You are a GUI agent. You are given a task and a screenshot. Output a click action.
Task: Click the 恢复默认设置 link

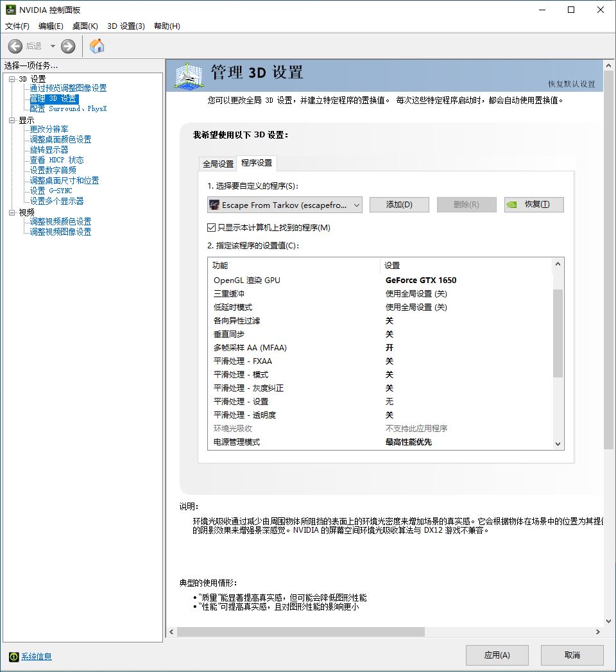pyautogui.click(x=572, y=84)
